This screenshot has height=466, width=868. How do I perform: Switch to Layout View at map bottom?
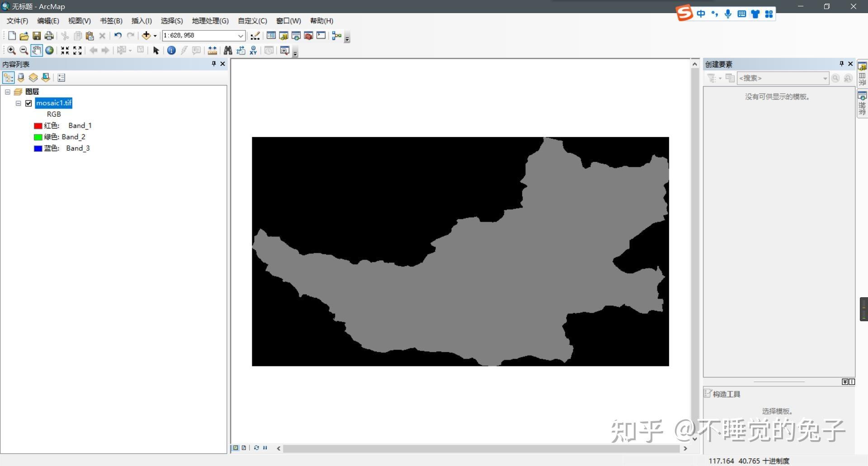244,448
